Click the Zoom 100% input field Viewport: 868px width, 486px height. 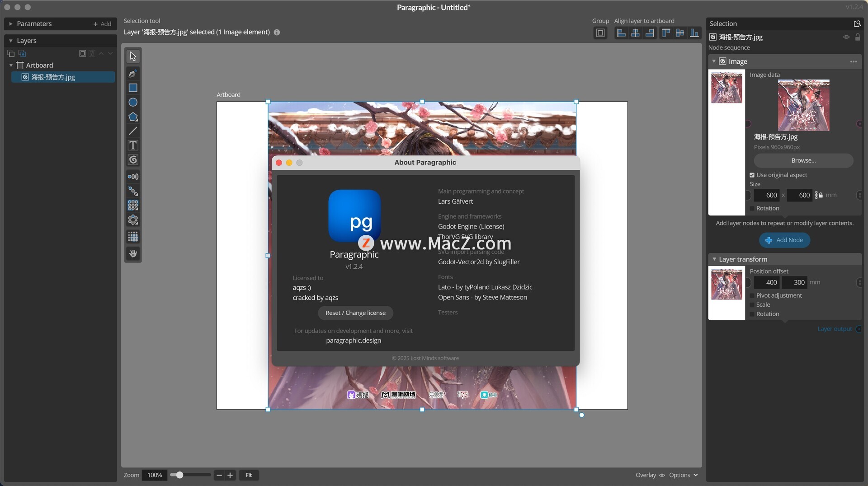pyautogui.click(x=155, y=475)
